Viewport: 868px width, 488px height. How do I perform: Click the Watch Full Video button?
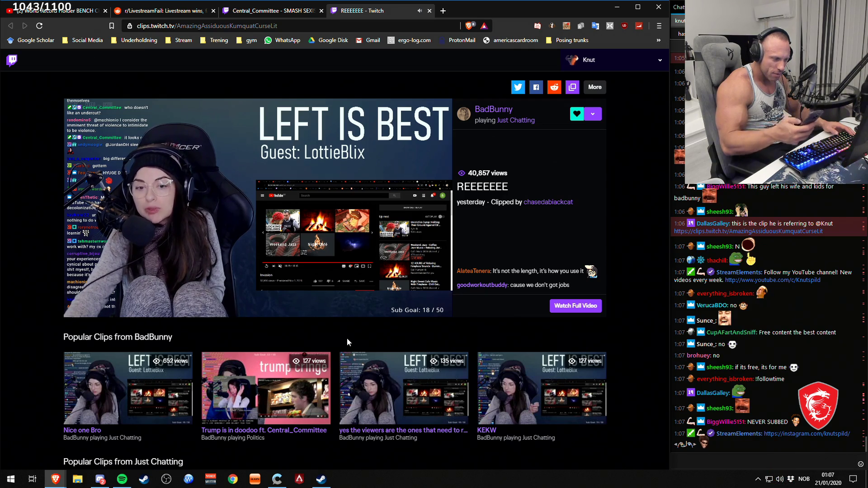[x=576, y=306]
